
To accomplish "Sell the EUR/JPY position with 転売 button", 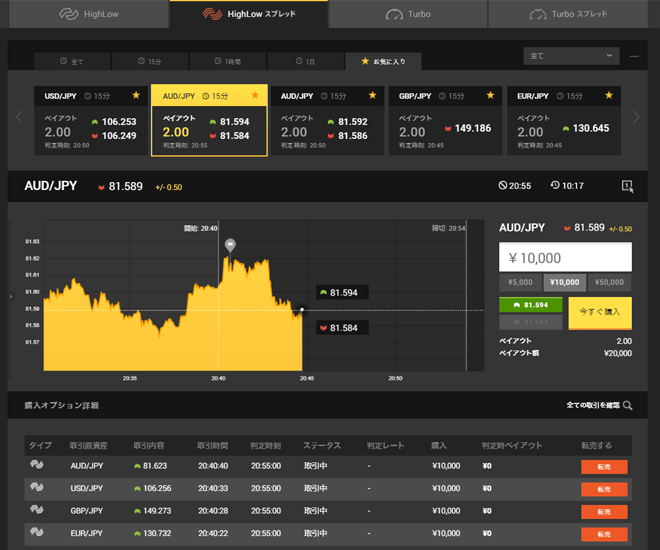I will coord(604,534).
